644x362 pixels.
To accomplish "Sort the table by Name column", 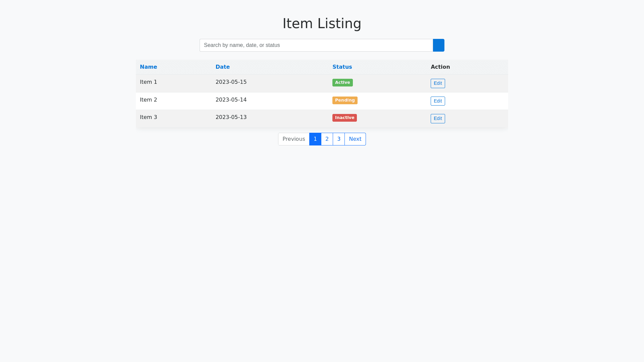I will coord(148,67).
